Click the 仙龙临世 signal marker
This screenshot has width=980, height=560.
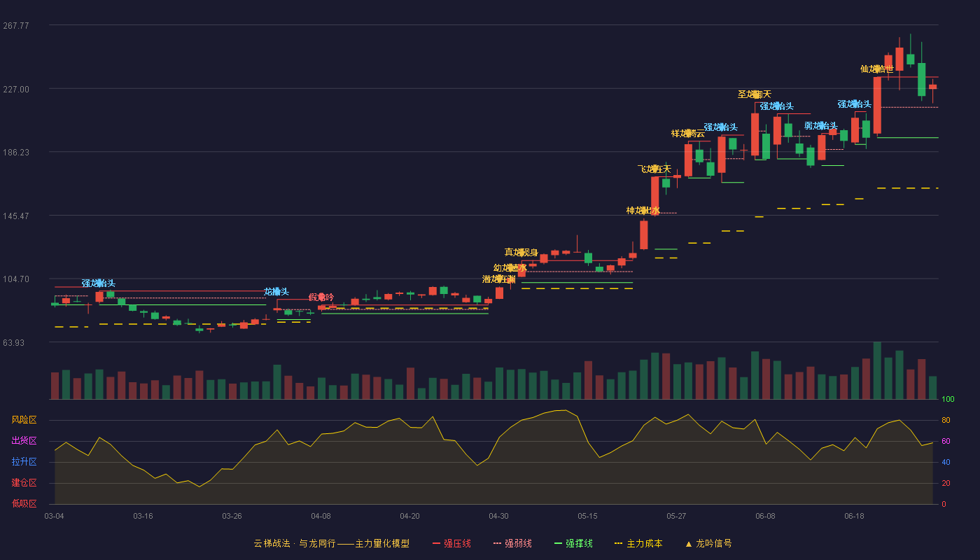pos(877,69)
